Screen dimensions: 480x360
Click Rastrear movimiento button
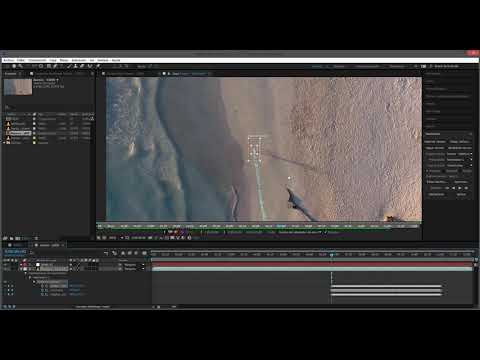(435, 148)
